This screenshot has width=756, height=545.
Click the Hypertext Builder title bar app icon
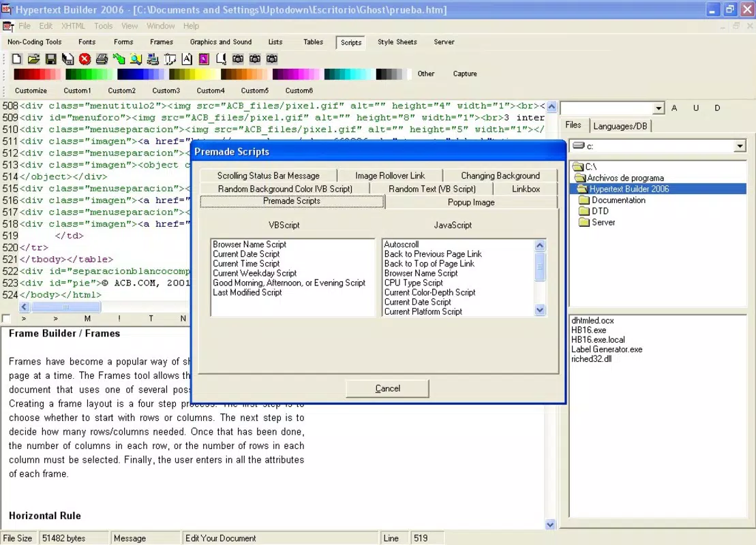[x=6, y=9]
